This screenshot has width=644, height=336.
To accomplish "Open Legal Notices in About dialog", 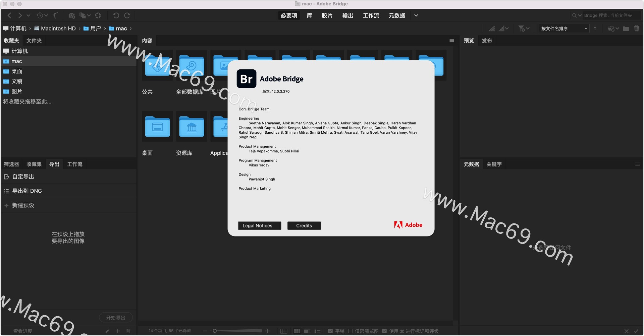I will pyautogui.click(x=260, y=226).
